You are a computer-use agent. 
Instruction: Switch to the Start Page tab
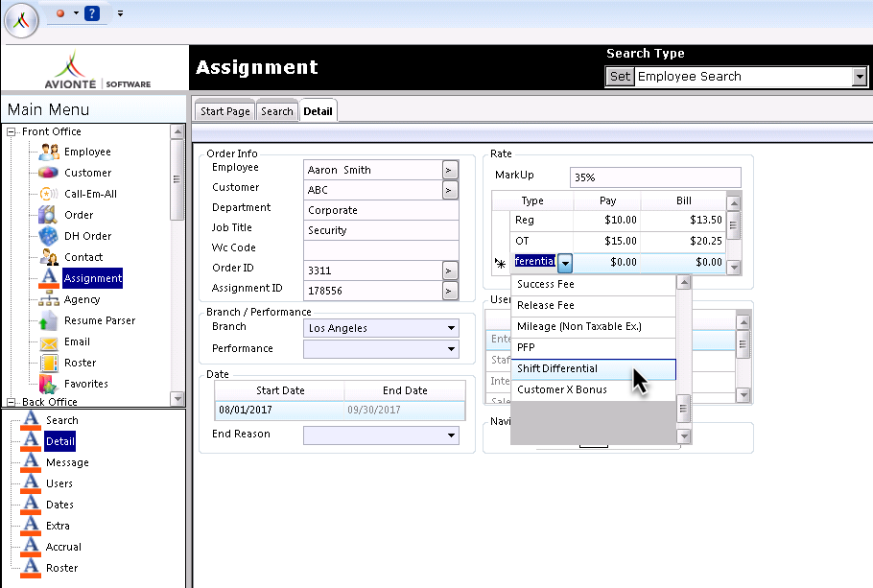coord(224,111)
